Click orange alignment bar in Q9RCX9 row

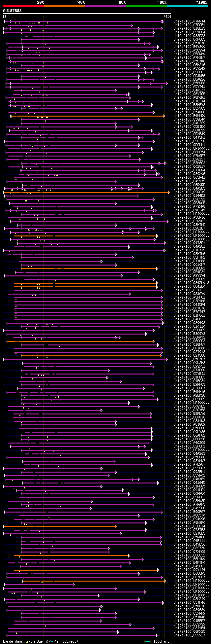pyautogui.click(x=87, y=192)
